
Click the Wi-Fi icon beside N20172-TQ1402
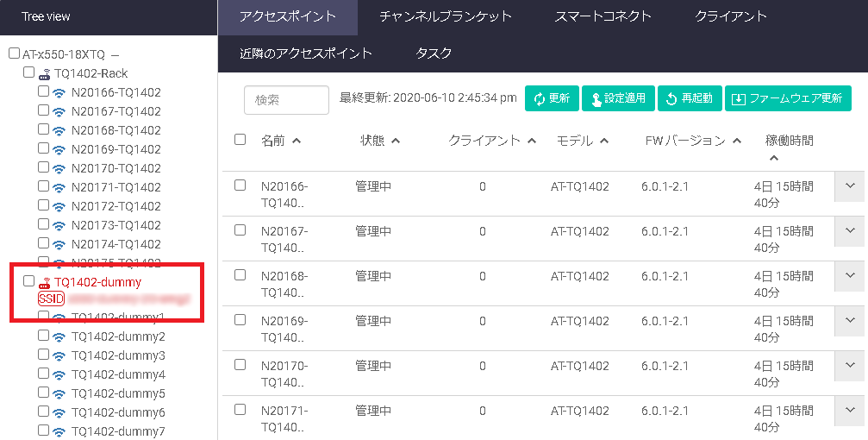[x=59, y=206]
